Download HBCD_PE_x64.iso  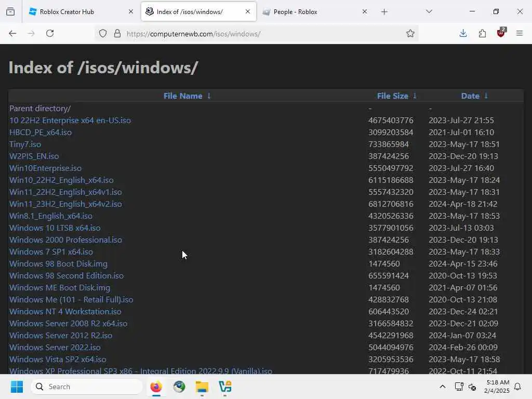[x=41, y=132]
